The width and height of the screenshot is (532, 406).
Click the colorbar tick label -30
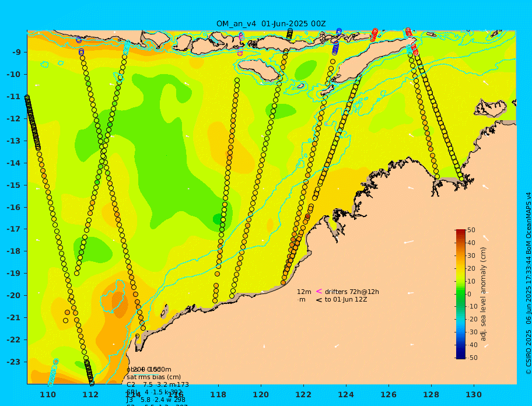(x=473, y=332)
